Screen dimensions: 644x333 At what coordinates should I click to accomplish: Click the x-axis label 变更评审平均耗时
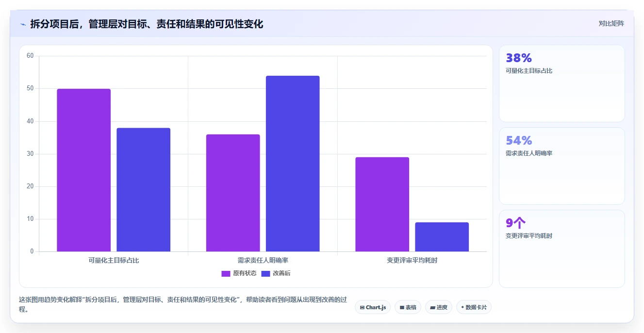coord(412,260)
